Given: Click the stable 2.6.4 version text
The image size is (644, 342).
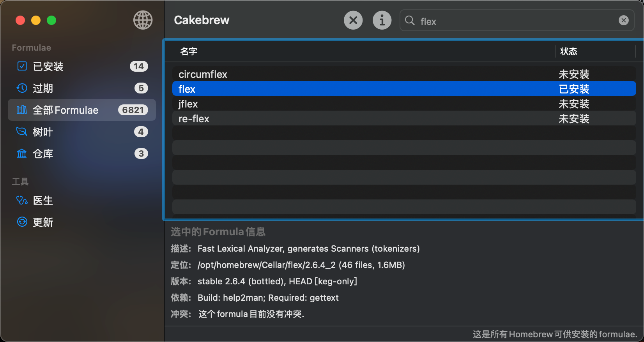Looking at the screenshot, I should pyautogui.click(x=278, y=281).
